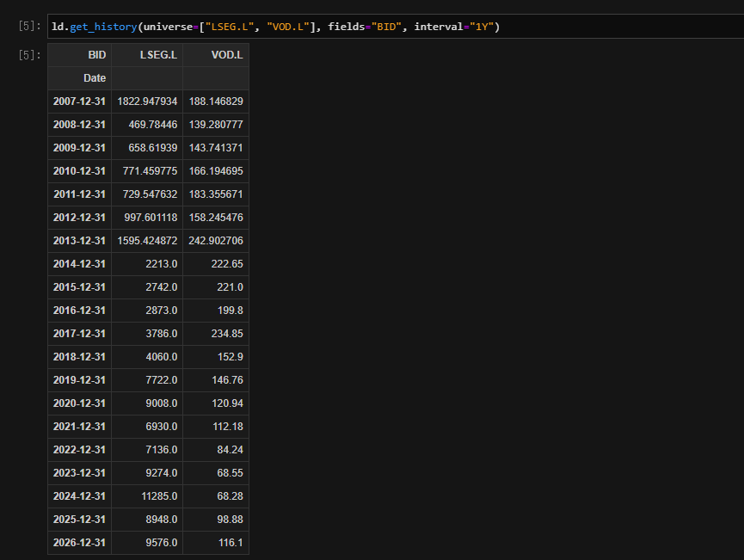
Task: Click the BID header cell
Action: 97,55
